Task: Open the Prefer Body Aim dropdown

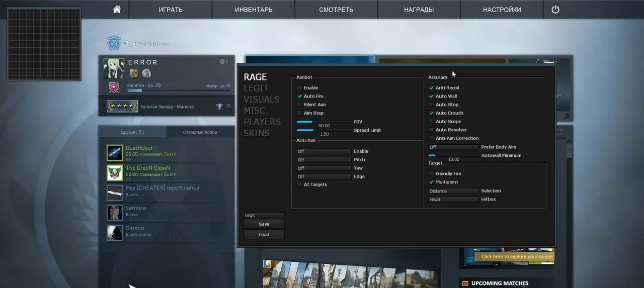Action: click(x=453, y=147)
